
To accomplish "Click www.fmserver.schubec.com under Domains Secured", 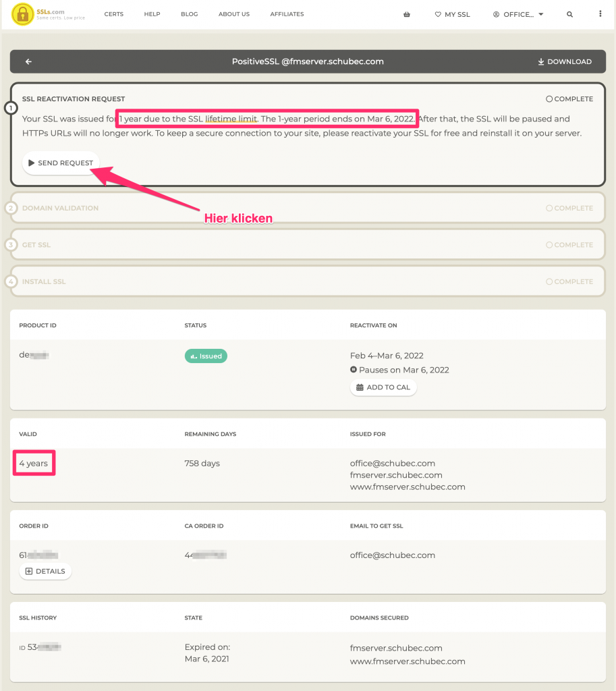I will coord(408,661).
